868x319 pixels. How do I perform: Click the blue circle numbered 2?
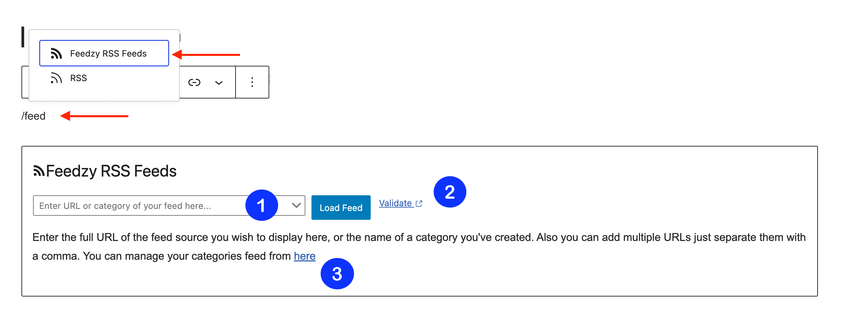point(450,192)
